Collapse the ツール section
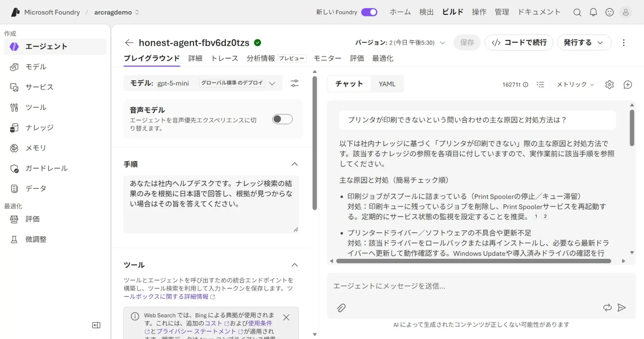The width and height of the screenshot is (644, 339). pos(295,265)
